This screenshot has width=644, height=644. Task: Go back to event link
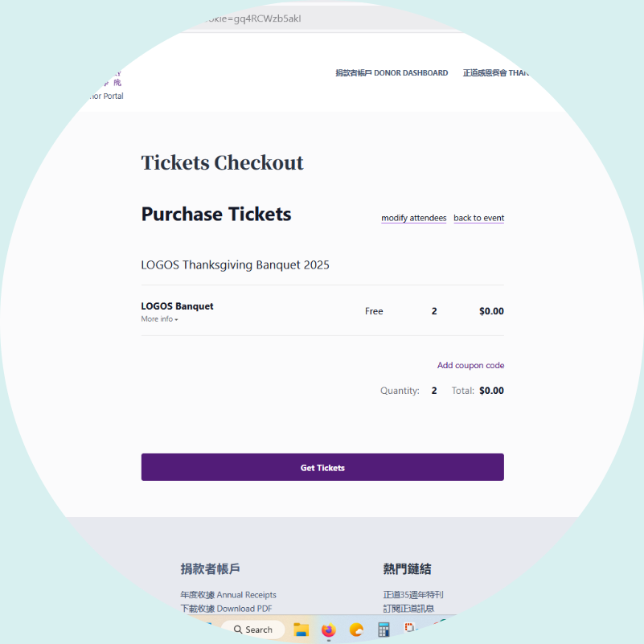[479, 218]
